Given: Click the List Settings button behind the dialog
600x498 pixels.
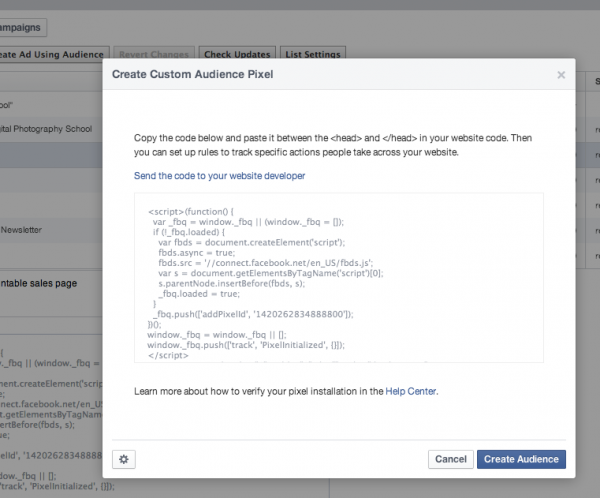Looking at the screenshot, I should (x=313, y=54).
